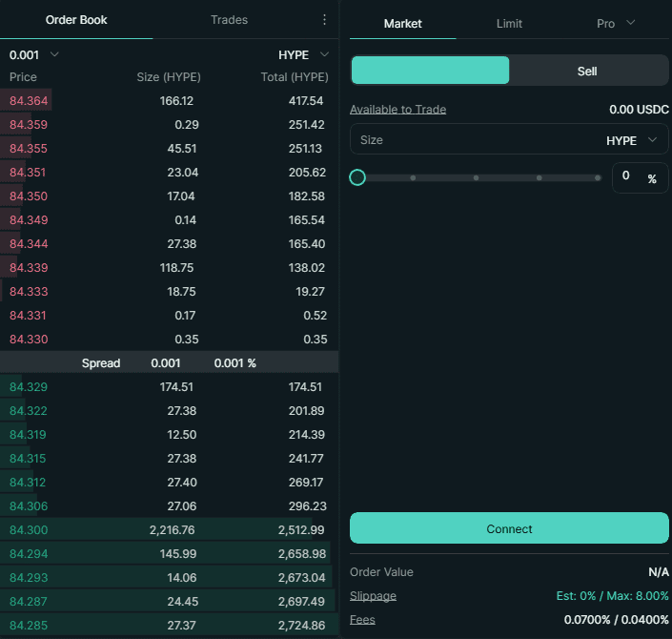Open the Slippage settings link
Image resolution: width=672 pixels, height=639 pixels.
point(373,596)
